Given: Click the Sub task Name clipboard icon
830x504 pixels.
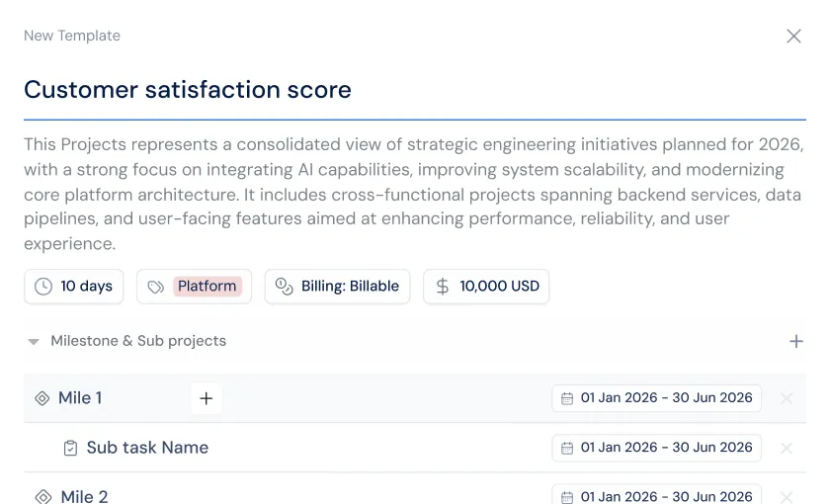Looking at the screenshot, I should (x=70, y=448).
